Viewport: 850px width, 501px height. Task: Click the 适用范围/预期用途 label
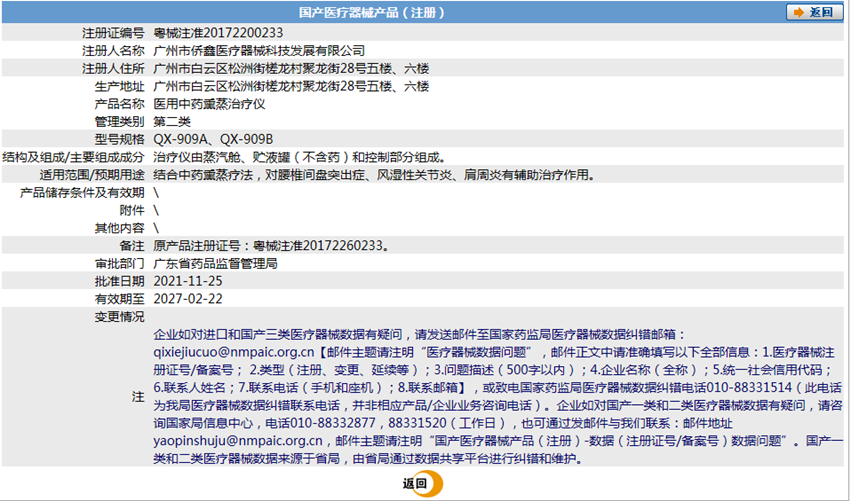92,175
